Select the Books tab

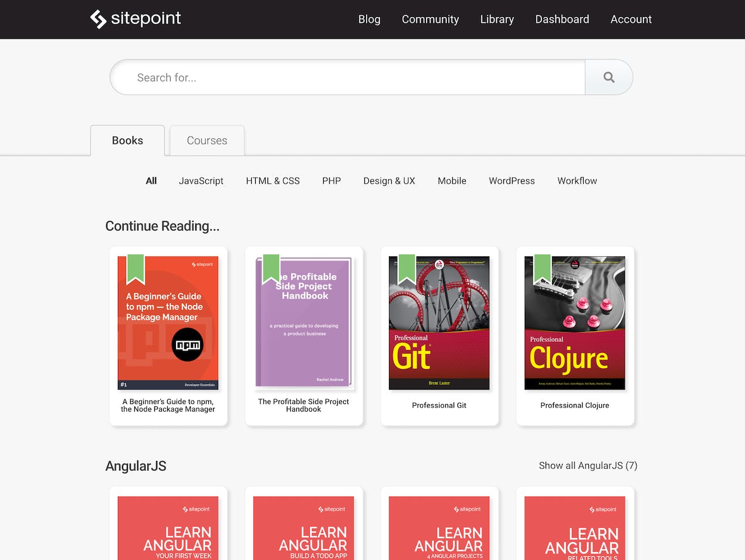pos(127,141)
